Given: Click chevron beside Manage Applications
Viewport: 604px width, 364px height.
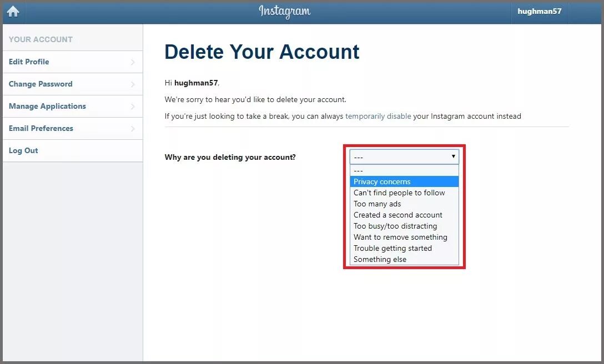Looking at the screenshot, I should (133, 107).
